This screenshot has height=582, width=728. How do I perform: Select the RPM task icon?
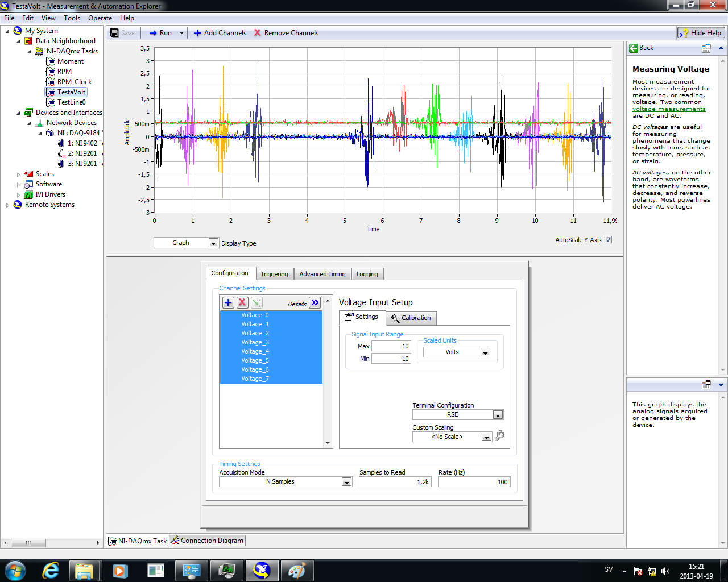(x=51, y=72)
